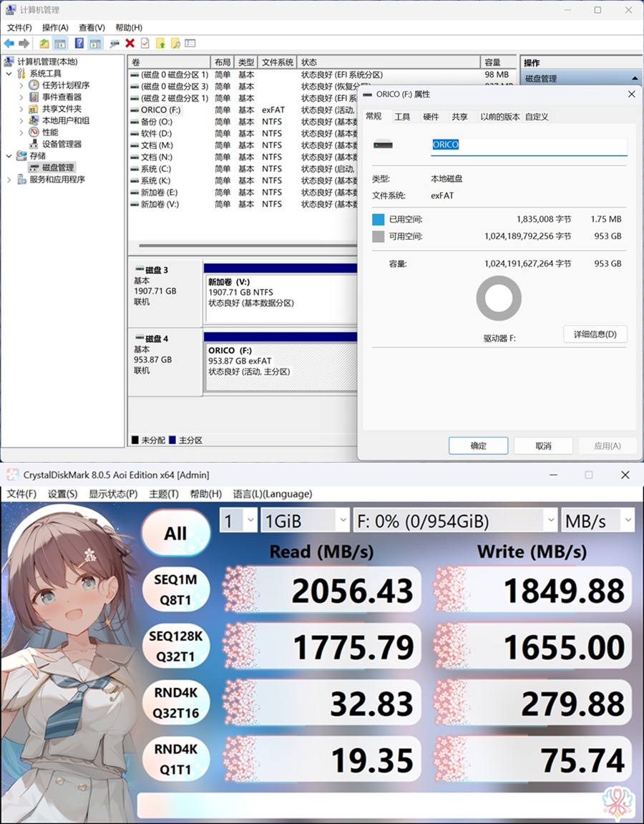Select the 设备管理器 icon in tree
The width and height of the screenshot is (644, 824).
(x=34, y=144)
